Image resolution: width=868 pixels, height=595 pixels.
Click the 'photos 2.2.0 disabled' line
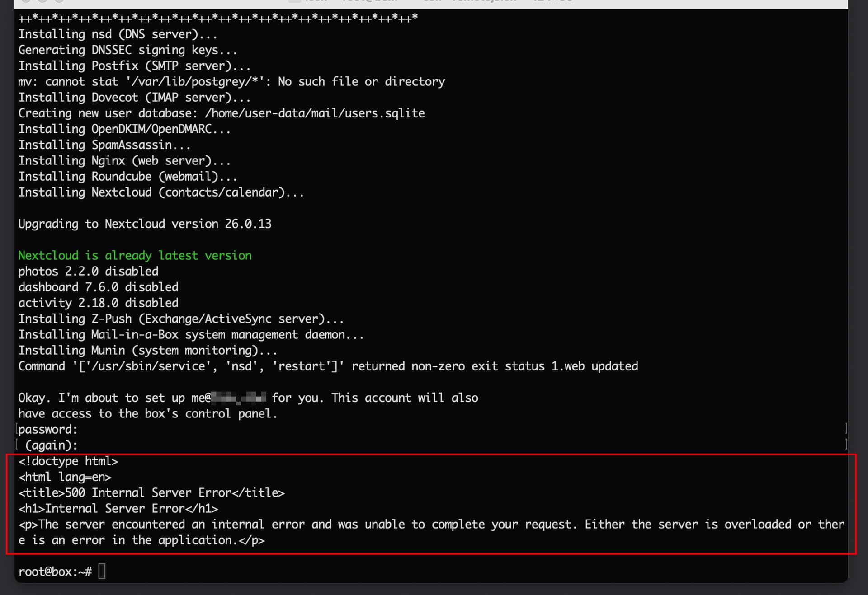pos(88,272)
